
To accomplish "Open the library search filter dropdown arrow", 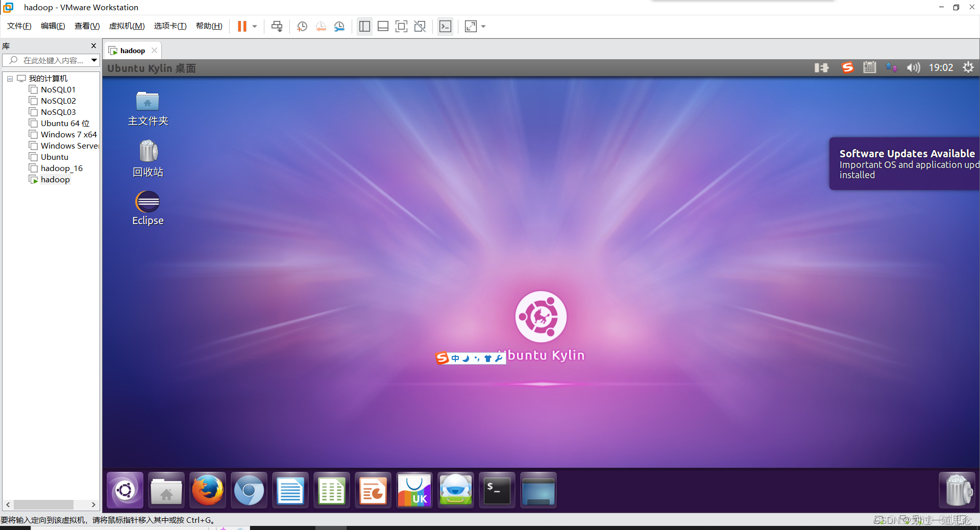I will click(94, 60).
